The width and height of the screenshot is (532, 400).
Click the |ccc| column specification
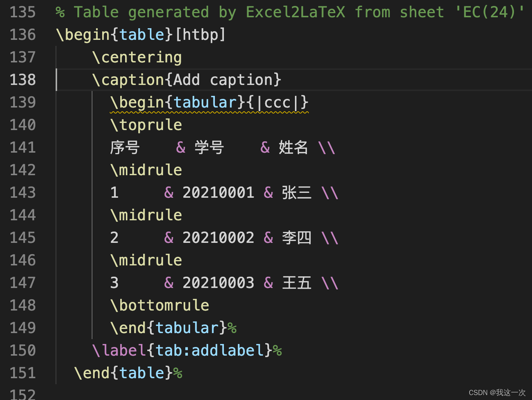(x=277, y=102)
